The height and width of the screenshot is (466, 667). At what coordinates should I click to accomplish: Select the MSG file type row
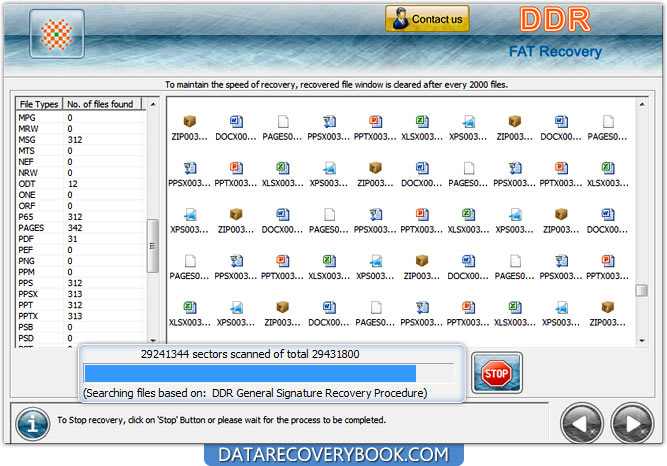tap(81, 140)
